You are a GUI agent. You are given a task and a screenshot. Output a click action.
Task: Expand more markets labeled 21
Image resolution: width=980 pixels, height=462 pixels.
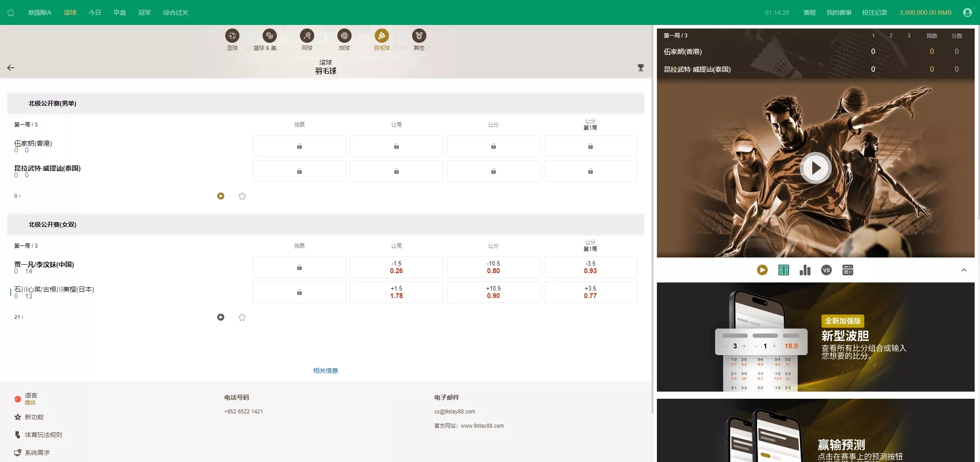(19, 317)
